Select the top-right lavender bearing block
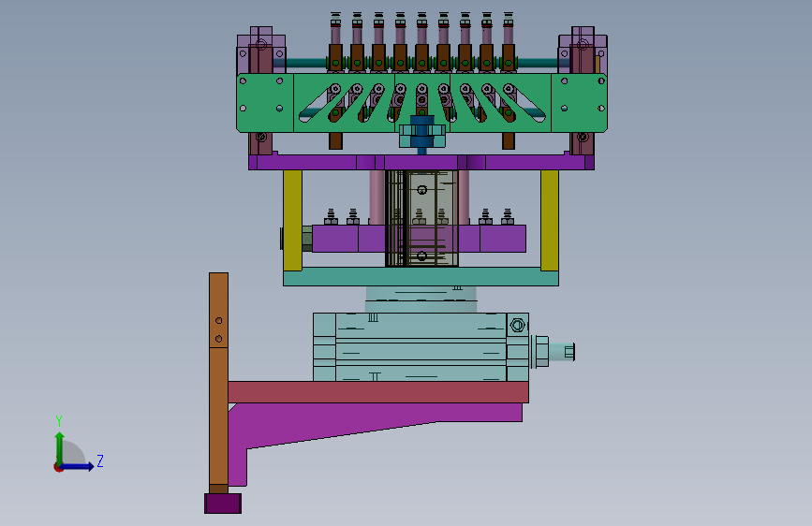The image size is (812, 526). [x=583, y=51]
